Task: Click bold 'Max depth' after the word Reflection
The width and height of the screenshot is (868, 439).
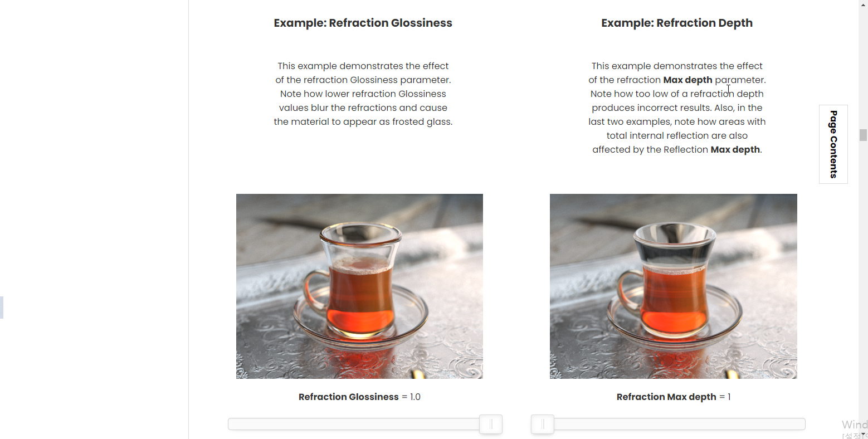Action: (x=735, y=149)
